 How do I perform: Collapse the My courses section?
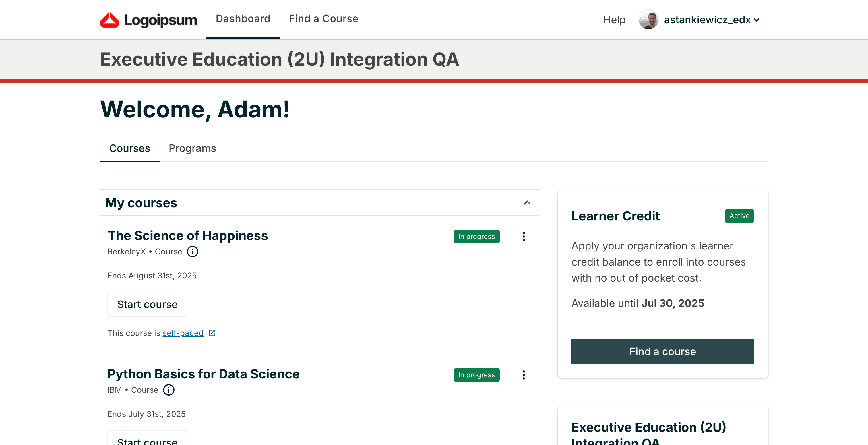(527, 203)
